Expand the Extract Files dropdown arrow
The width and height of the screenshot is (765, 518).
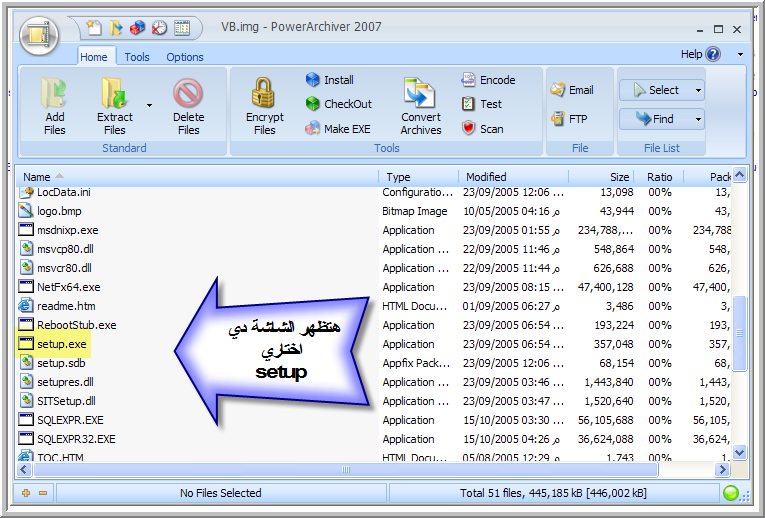(x=149, y=105)
